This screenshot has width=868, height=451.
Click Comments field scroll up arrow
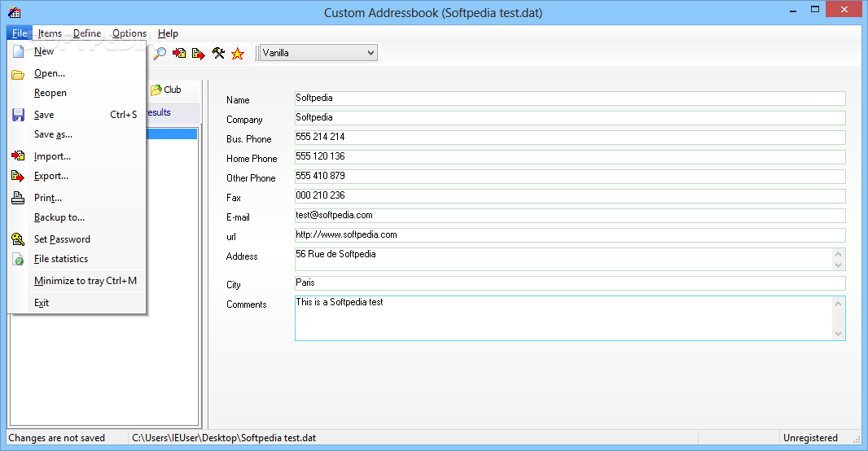(838, 304)
